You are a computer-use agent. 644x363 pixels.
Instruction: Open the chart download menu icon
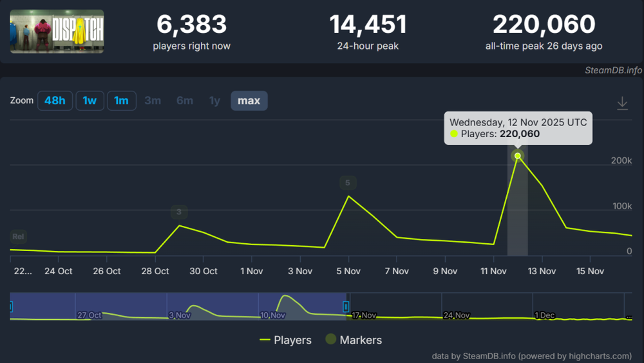click(622, 103)
